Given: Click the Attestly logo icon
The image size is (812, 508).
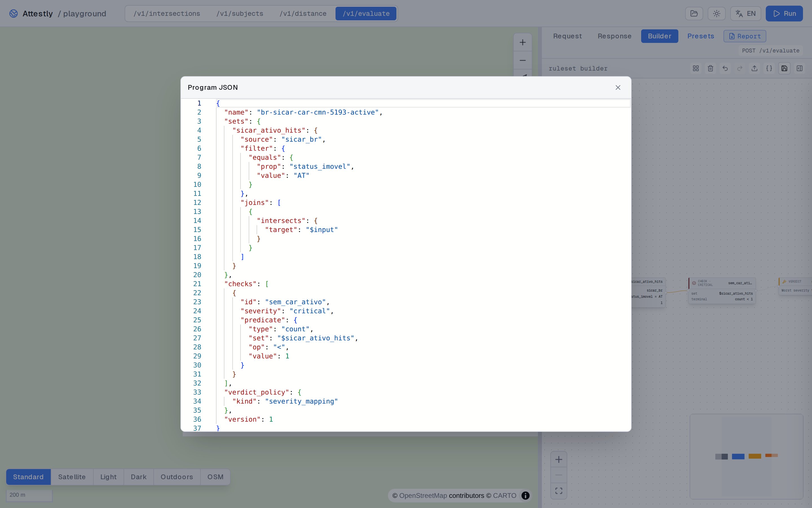Looking at the screenshot, I should (14, 14).
